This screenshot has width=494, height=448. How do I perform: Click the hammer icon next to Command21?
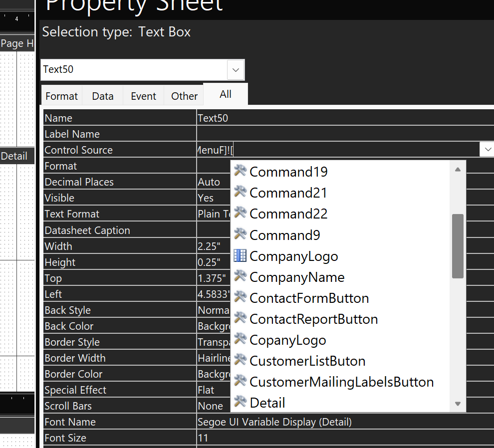[x=240, y=192]
